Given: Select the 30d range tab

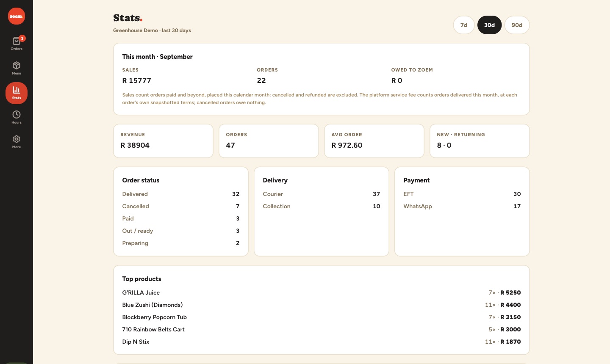Looking at the screenshot, I should tap(489, 25).
